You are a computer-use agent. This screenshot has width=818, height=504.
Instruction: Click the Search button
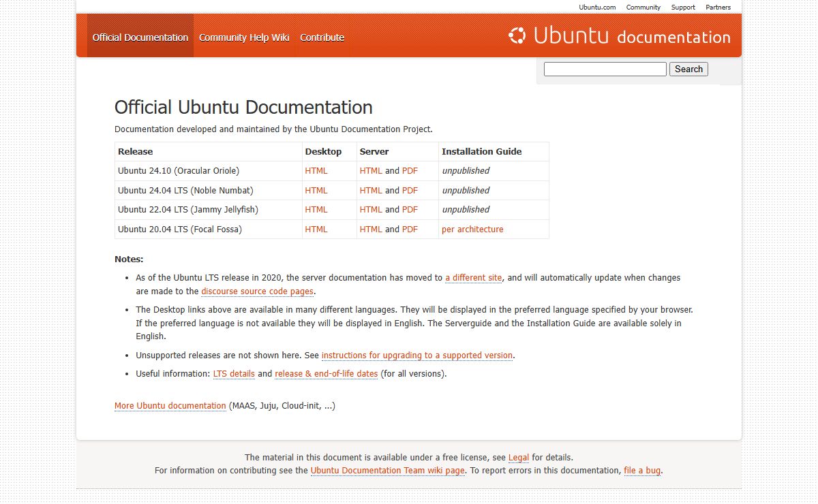coord(688,69)
